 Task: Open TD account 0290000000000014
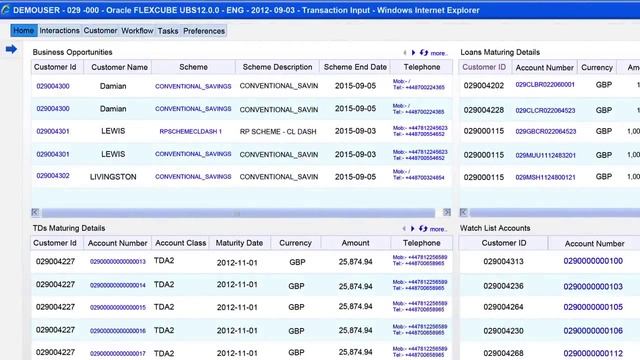click(x=118, y=285)
